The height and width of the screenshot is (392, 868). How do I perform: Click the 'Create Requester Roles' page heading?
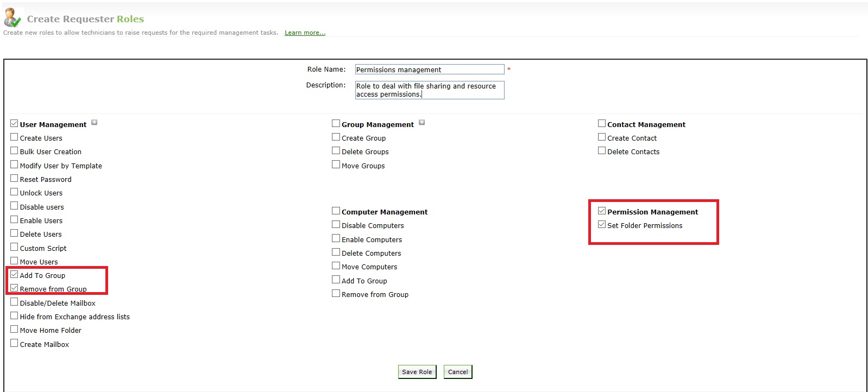[85, 19]
